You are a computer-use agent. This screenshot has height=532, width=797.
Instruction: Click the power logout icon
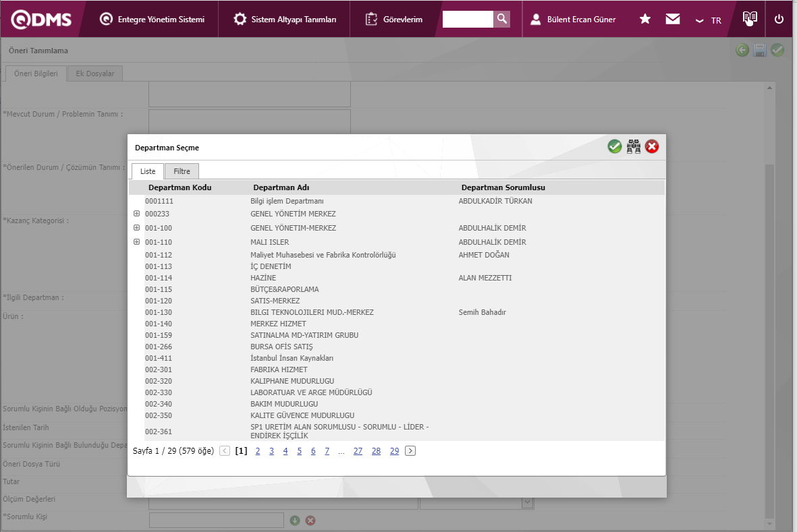pos(779,19)
